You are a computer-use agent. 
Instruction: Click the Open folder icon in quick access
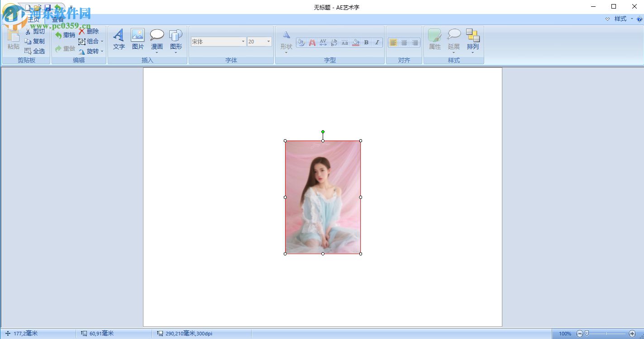tap(38, 8)
